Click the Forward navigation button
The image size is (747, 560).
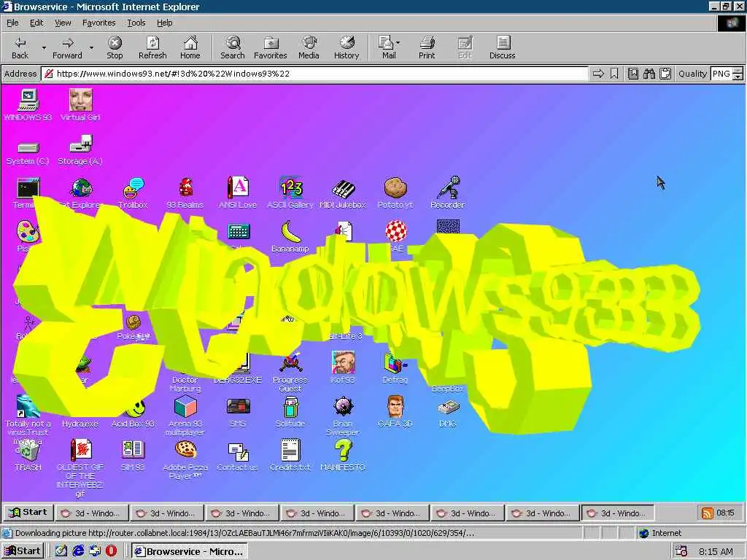click(x=67, y=47)
